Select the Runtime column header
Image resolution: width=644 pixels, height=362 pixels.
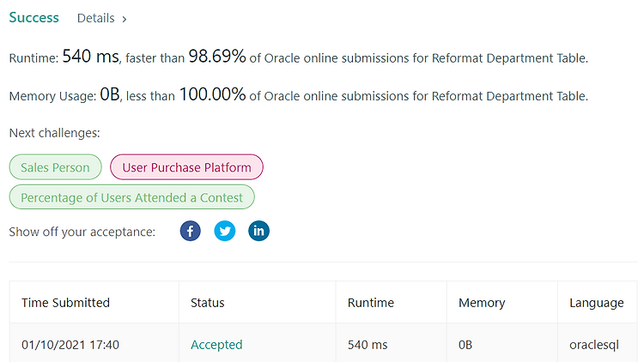point(371,303)
